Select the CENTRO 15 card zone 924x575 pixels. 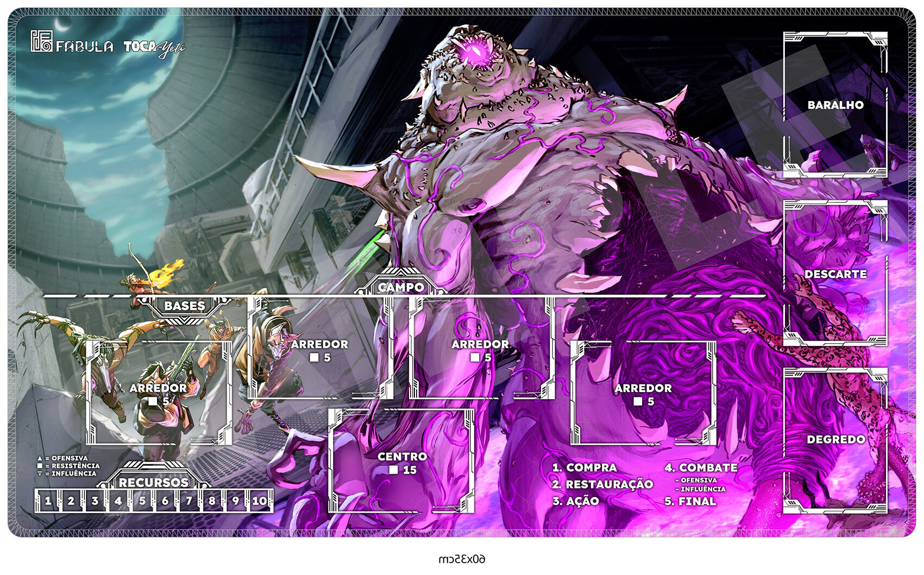point(401,460)
